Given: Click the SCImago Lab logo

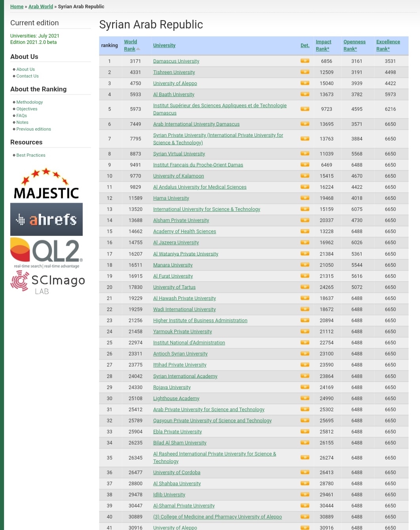Looking at the screenshot, I should [x=47, y=283].
